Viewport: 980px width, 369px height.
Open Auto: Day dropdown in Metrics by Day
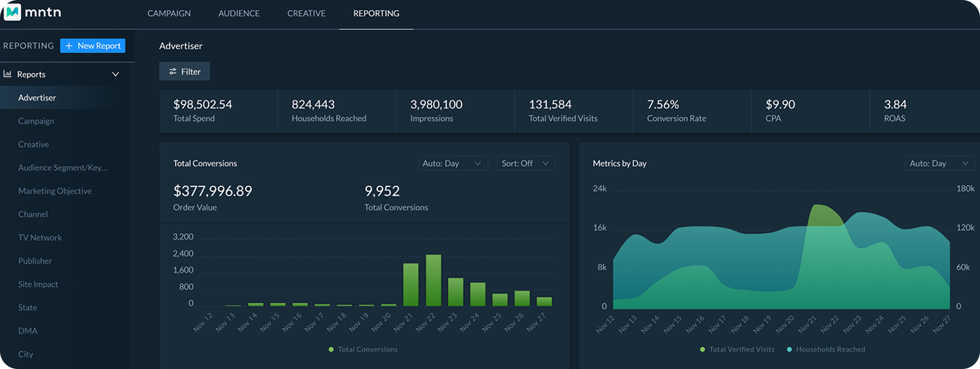point(939,163)
